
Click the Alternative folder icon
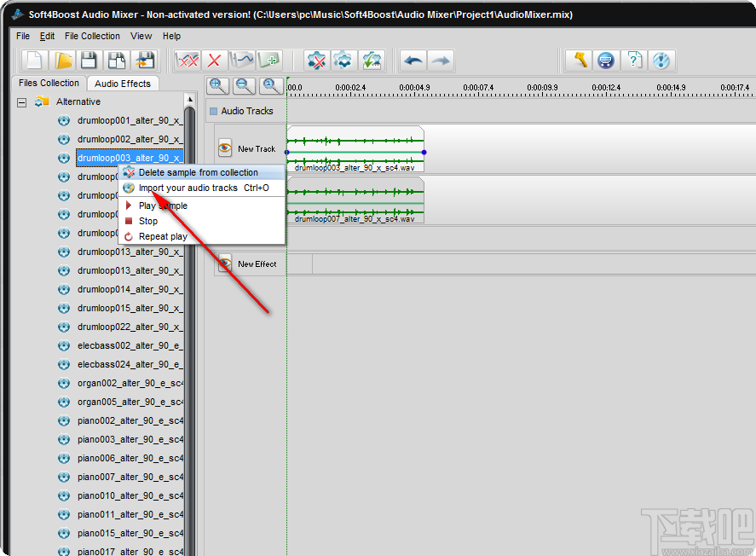[42, 101]
